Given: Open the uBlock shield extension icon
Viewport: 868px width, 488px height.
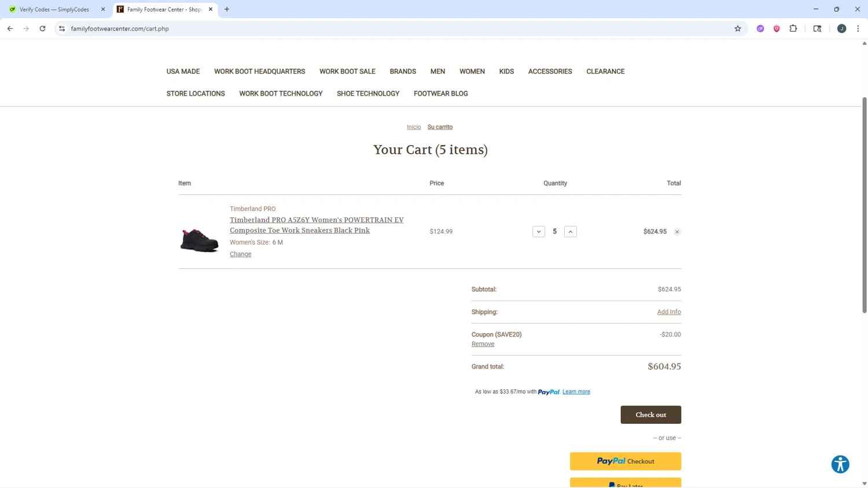Looking at the screenshot, I should [777, 28].
